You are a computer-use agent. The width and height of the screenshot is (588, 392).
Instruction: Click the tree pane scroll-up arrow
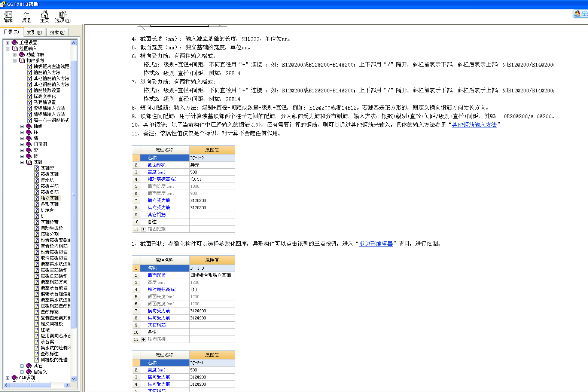point(74,43)
